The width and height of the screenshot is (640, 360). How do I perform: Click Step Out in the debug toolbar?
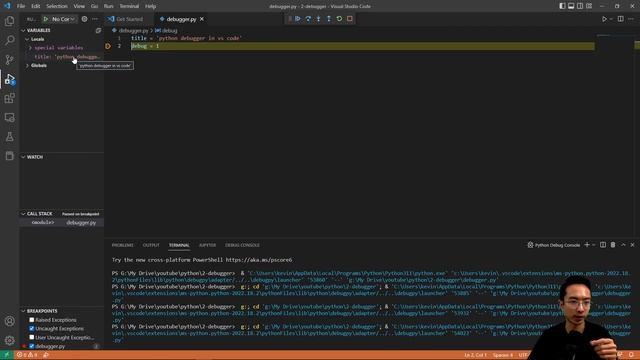pos(329,19)
